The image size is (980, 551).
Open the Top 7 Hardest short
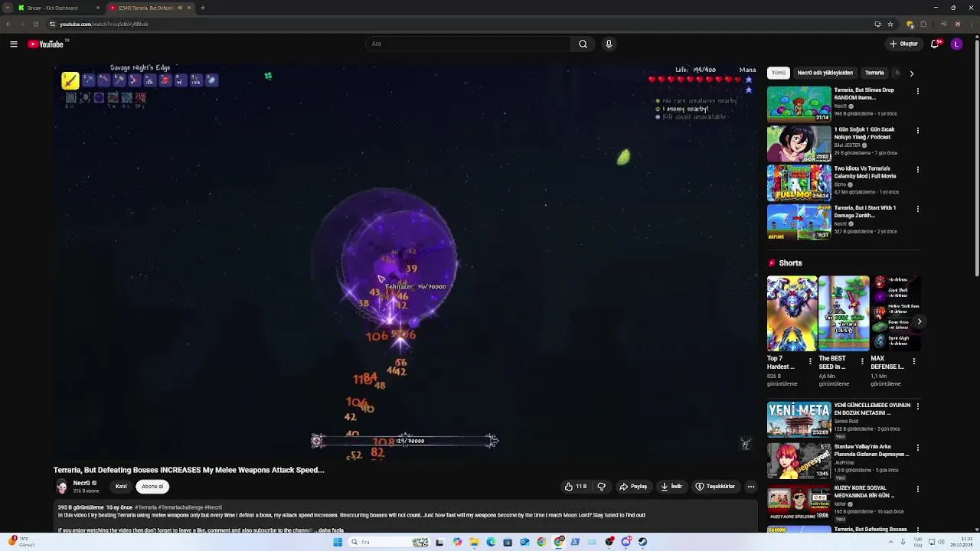pyautogui.click(x=792, y=313)
